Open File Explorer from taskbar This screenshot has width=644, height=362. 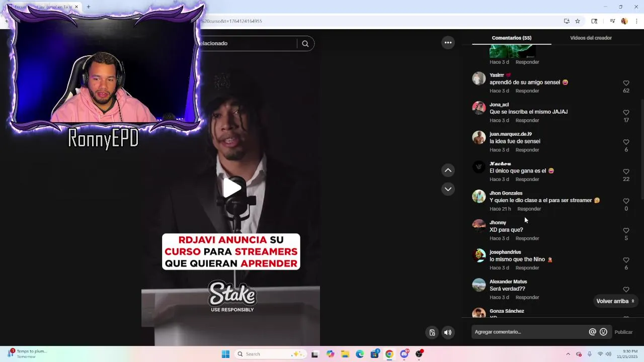click(345, 354)
